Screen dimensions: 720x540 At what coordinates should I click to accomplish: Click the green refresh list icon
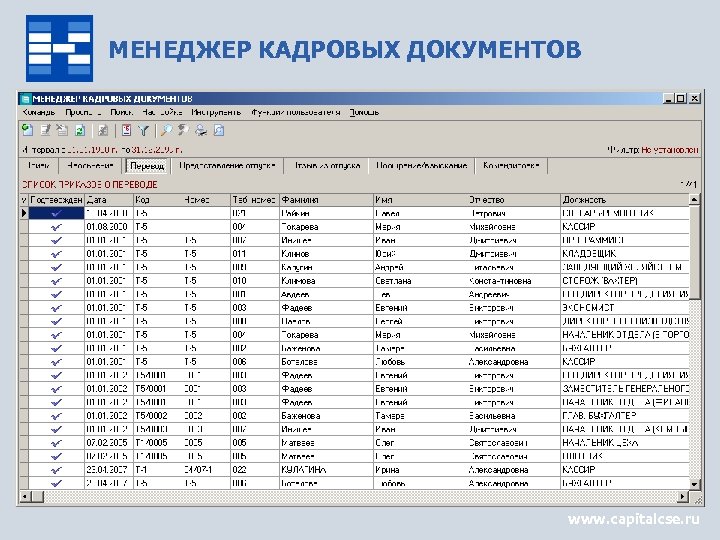80,130
